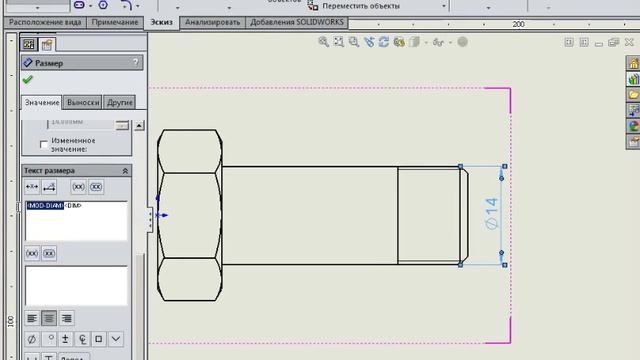Open SOLIDWORKS Resources home icon in task pane
The height and width of the screenshot is (360, 640).
(633, 63)
